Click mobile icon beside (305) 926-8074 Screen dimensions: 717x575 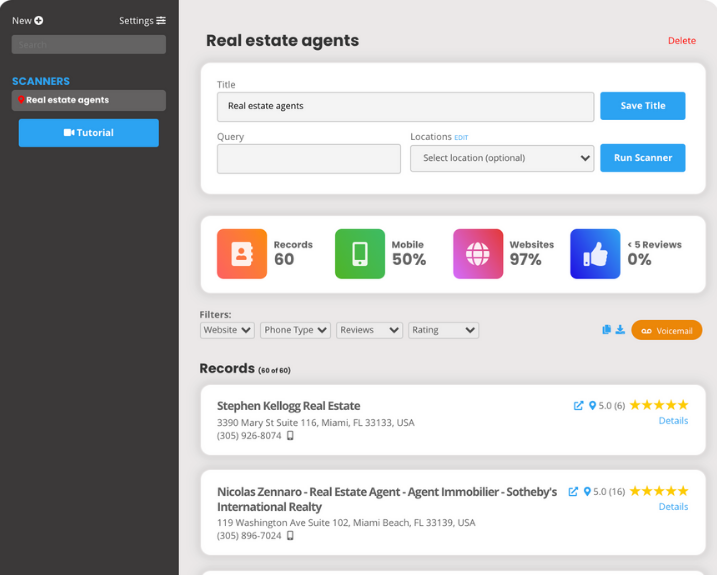(290, 435)
